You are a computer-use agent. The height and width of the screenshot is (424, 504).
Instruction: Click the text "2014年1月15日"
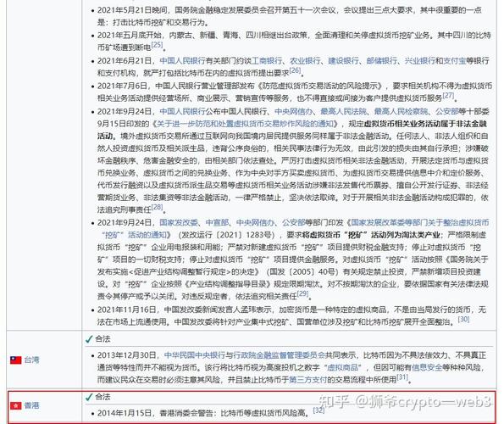click(125, 413)
